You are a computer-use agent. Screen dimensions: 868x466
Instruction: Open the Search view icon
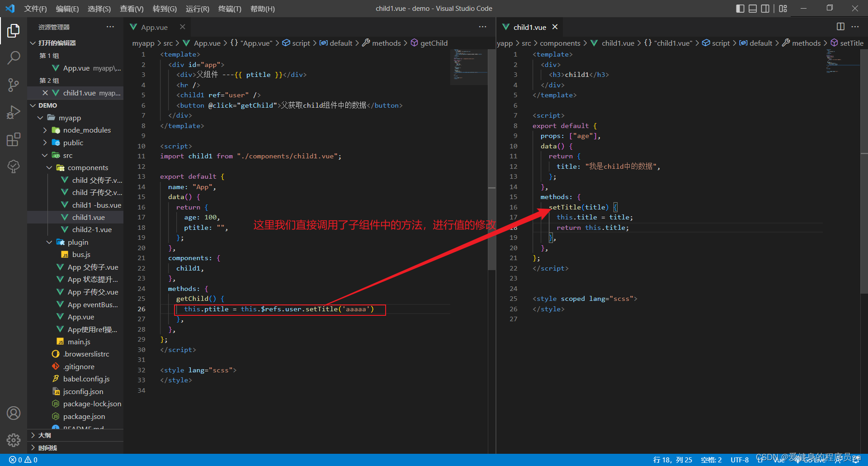pyautogui.click(x=14, y=57)
